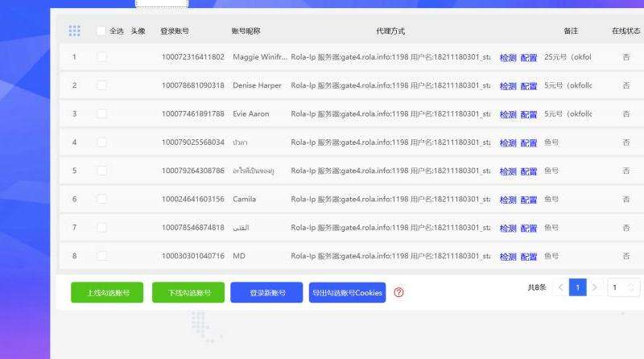644x359 pixels.
Task: Go to previous page arrow
Action: click(560, 287)
